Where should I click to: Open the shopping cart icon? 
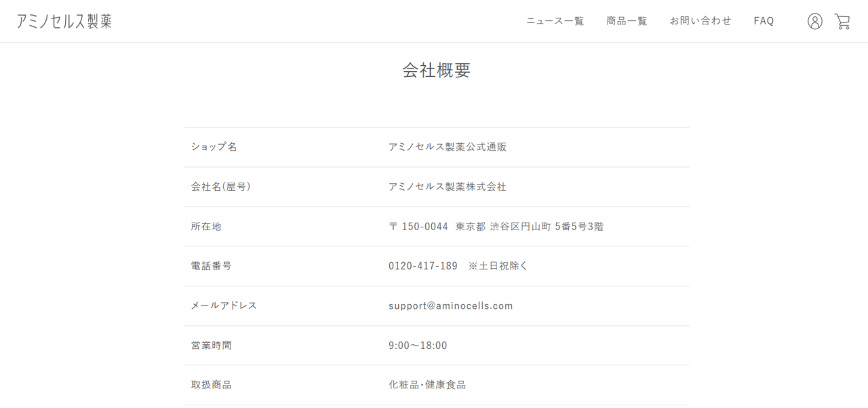(x=842, y=21)
